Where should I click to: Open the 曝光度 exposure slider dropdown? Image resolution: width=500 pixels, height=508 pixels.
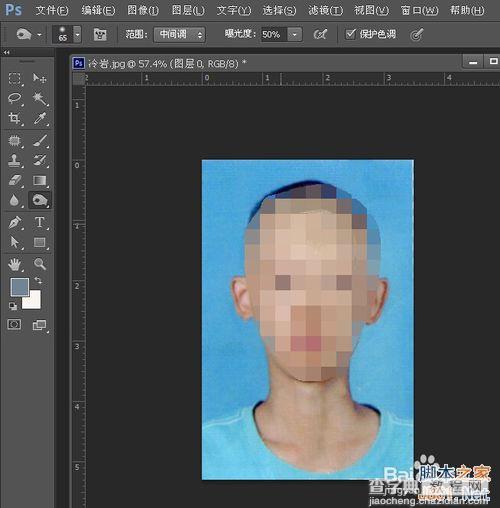point(295,34)
